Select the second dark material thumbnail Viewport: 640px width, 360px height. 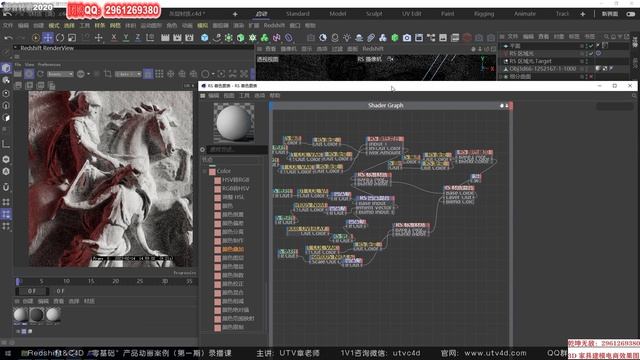tap(36, 315)
